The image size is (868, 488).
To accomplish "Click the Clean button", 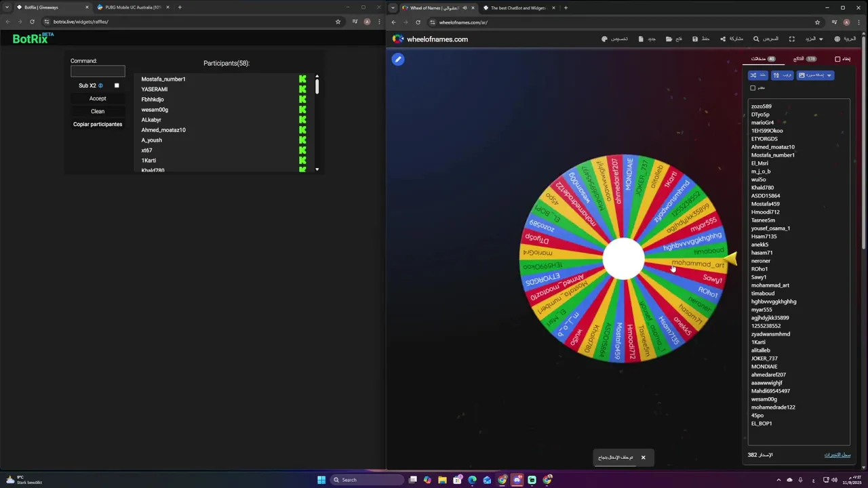I will 98,111.
